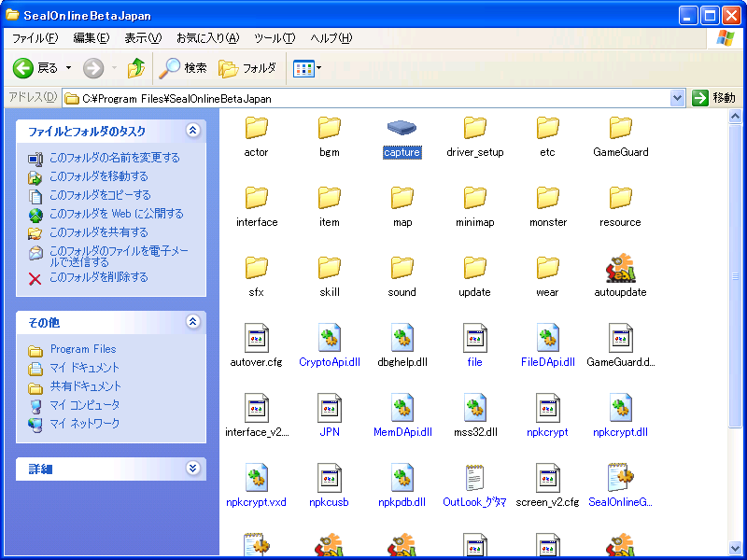Open the autoupdate Seal application icon

(620, 269)
